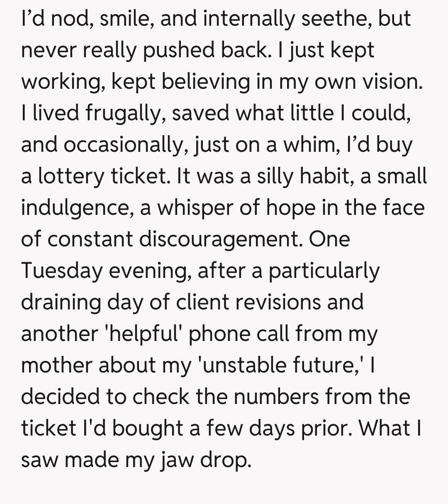The width and height of the screenshot is (448, 504).
Task: Click the word 'Tuesday'
Action: point(62,271)
